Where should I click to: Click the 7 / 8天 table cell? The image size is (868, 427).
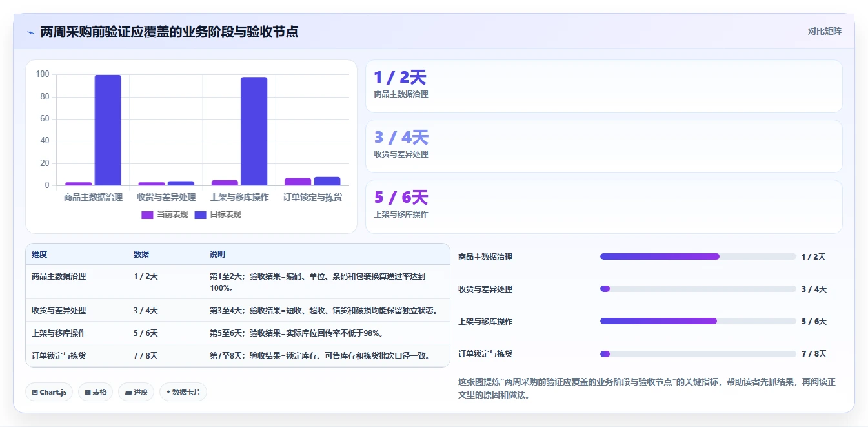[146, 355]
